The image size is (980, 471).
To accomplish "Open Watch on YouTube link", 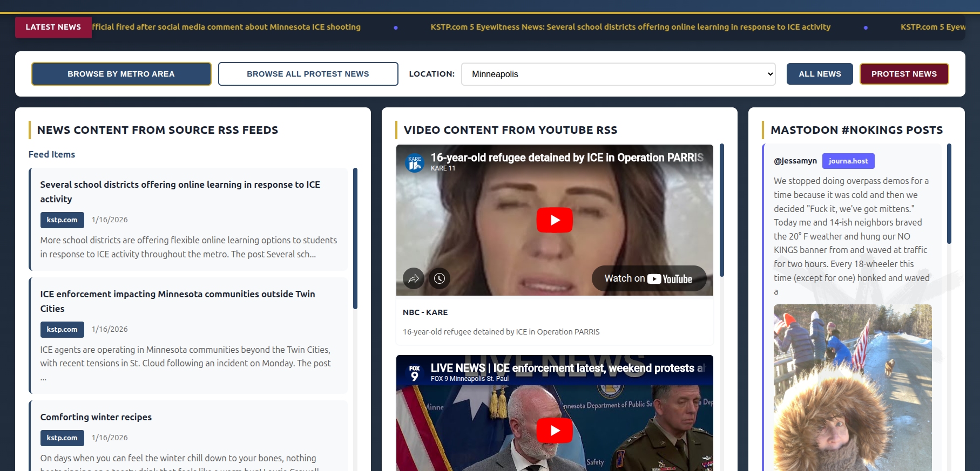I will [648, 278].
